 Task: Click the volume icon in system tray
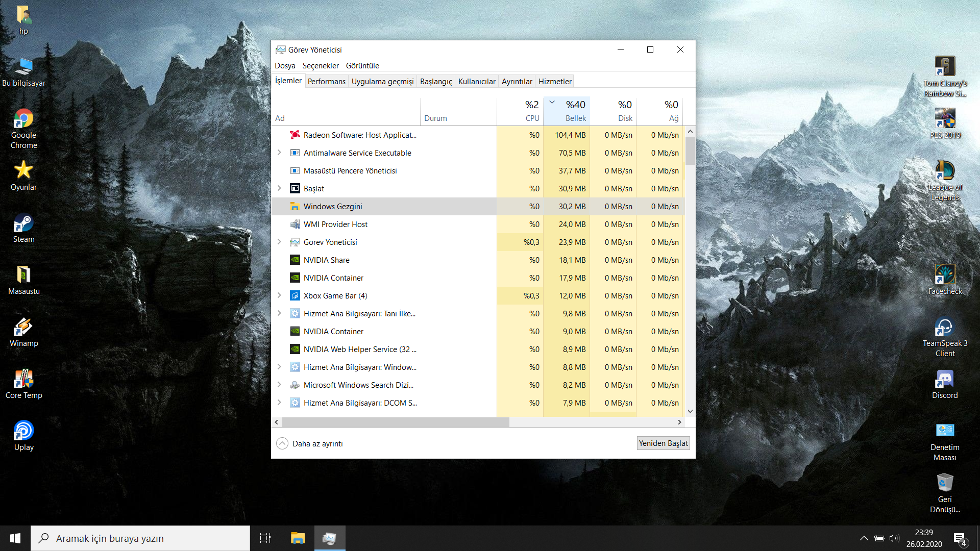(x=894, y=538)
